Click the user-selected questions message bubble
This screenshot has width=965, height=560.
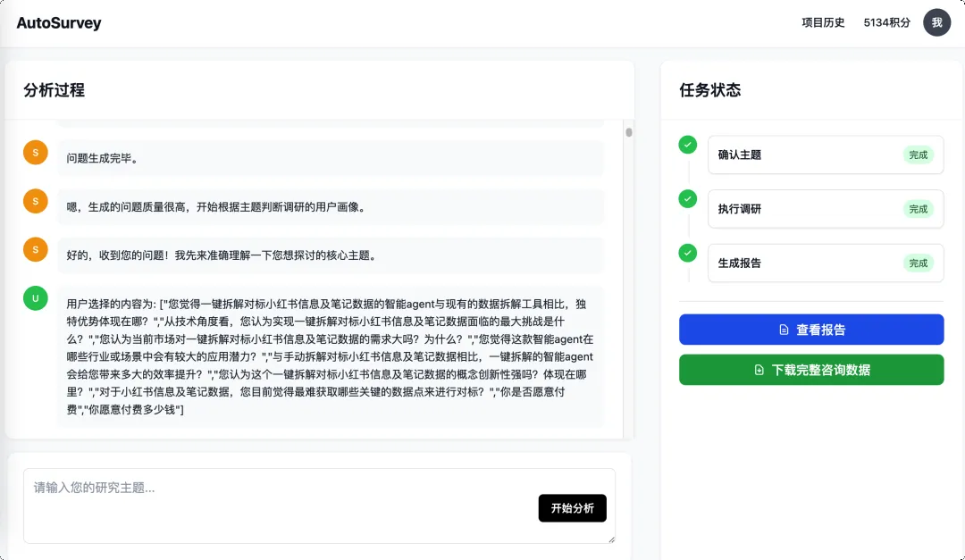point(331,356)
